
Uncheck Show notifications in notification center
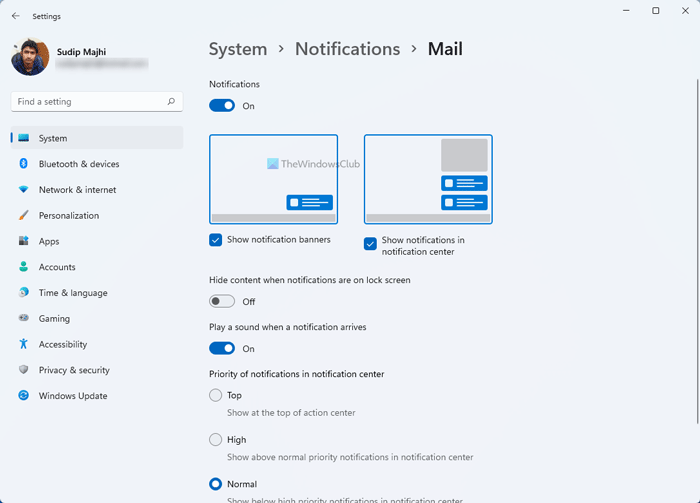(370, 243)
